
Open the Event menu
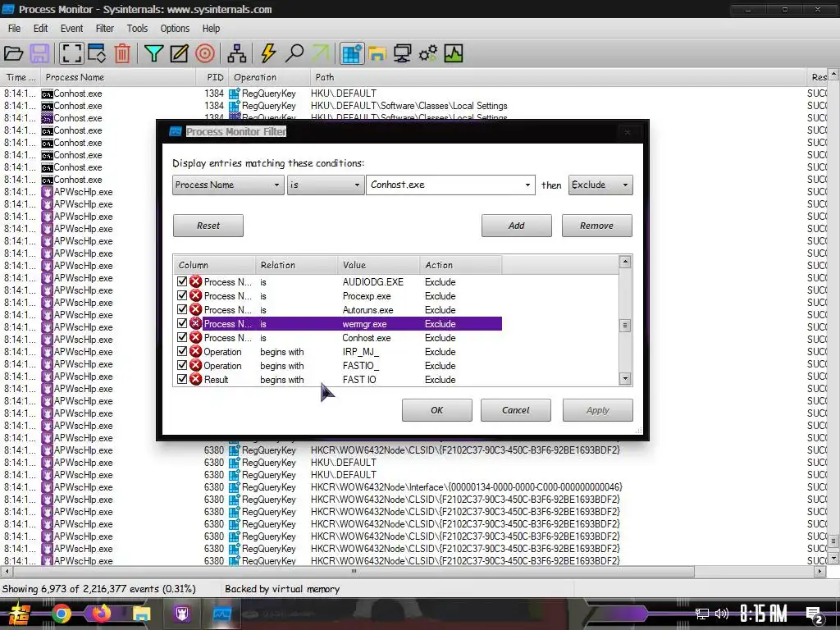coord(72,29)
